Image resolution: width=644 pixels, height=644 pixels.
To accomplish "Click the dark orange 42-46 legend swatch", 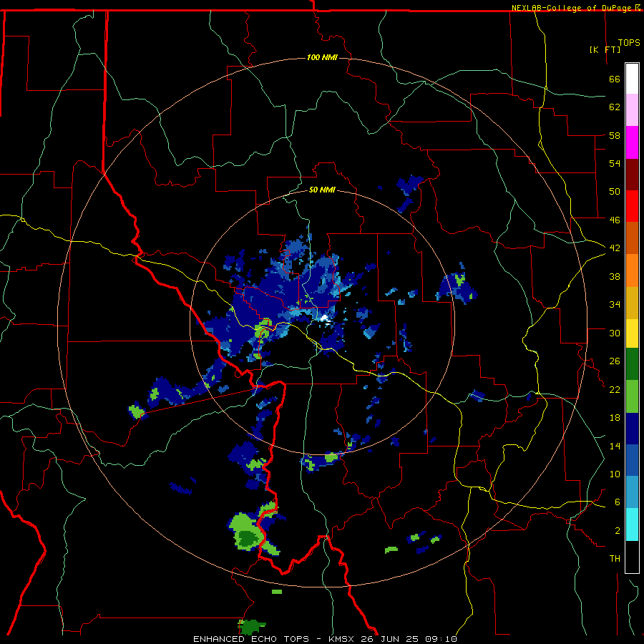I will (632, 238).
